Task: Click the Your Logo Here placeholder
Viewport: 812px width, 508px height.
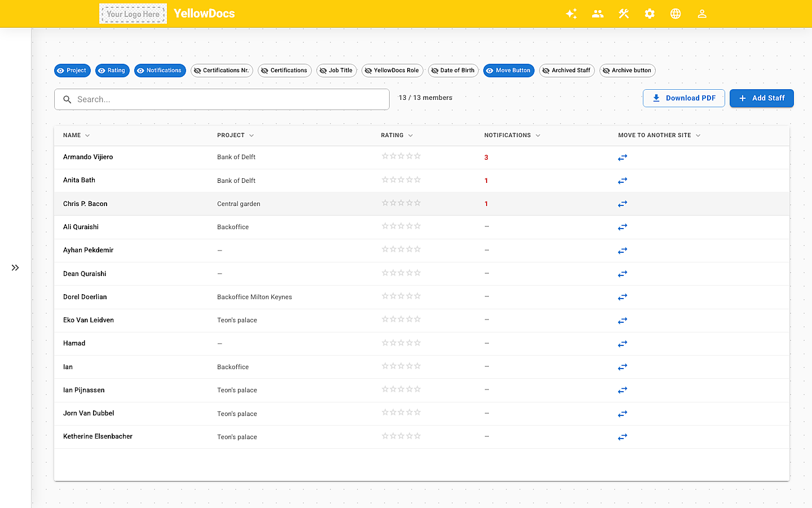Action: tap(133, 14)
